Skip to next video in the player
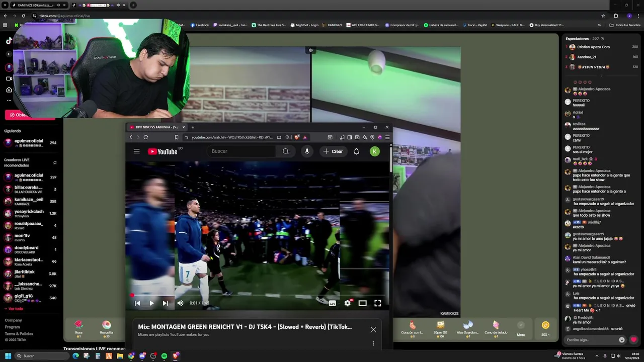The image size is (644, 362). tap(166, 303)
